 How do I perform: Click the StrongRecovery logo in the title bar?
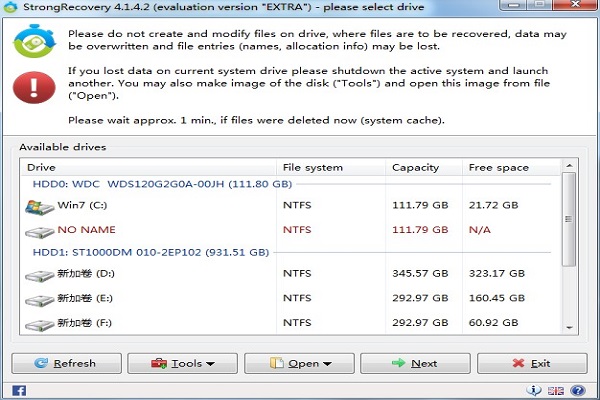click(10, 7)
